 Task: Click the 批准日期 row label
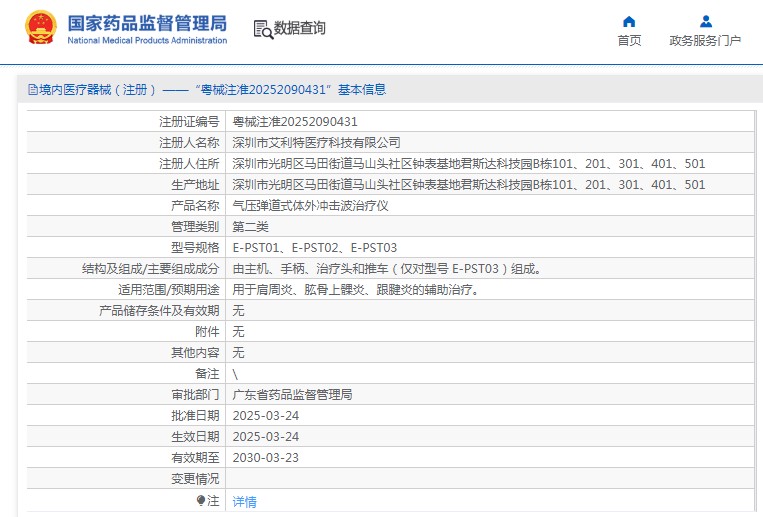click(x=195, y=416)
